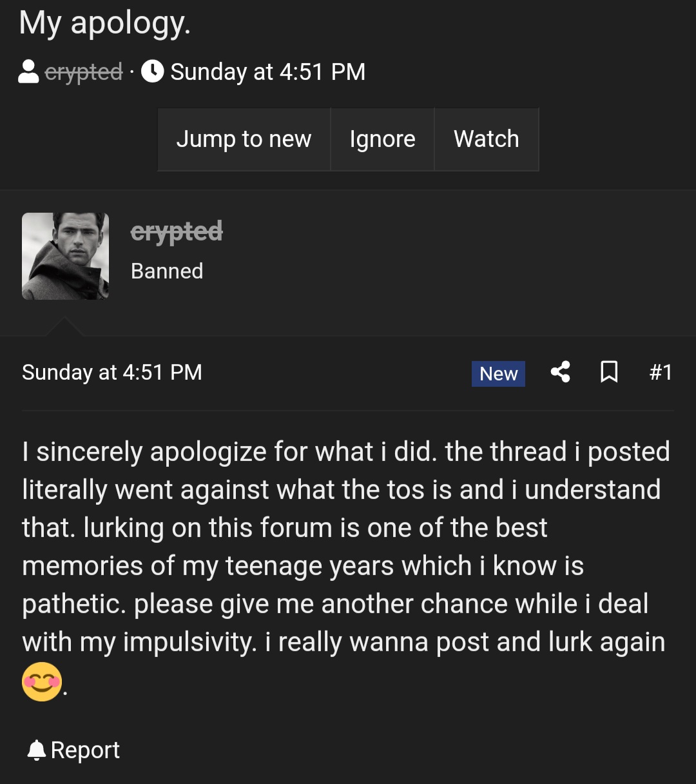Click the bell icon next to Report
The height and width of the screenshot is (784, 696).
click(x=36, y=750)
